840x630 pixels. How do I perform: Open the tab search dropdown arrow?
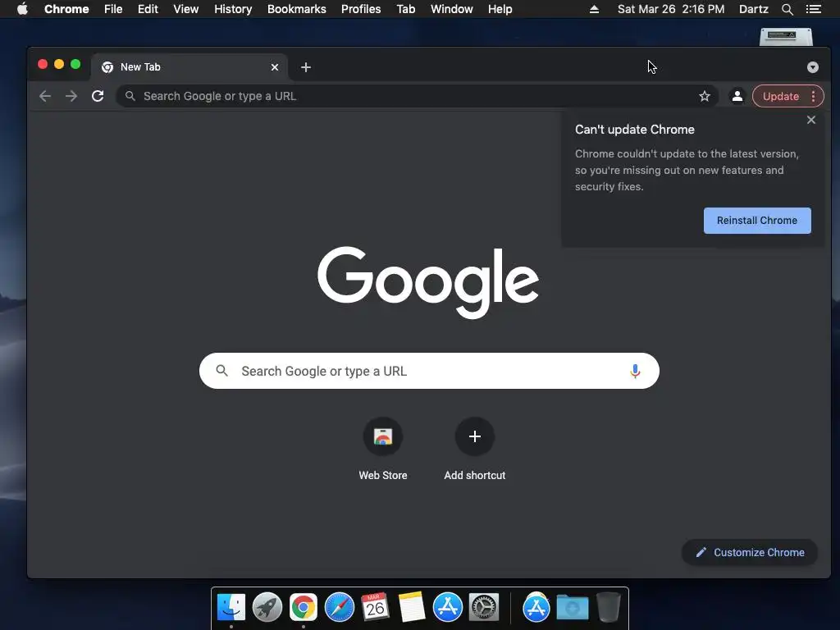[813, 67]
